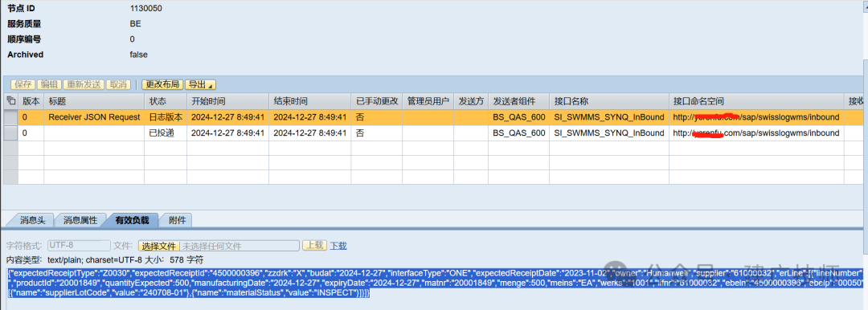868x310 pixels.
Task: Click the 取消 button
Action: (118, 84)
